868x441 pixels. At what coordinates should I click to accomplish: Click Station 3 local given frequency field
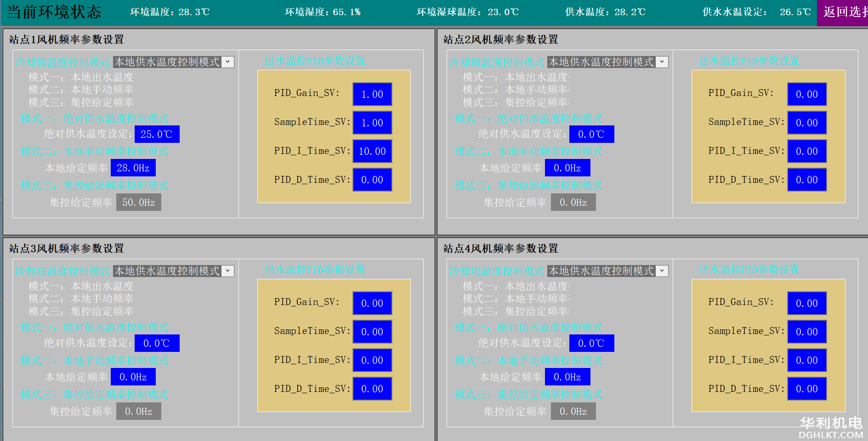click(x=133, y=377)
